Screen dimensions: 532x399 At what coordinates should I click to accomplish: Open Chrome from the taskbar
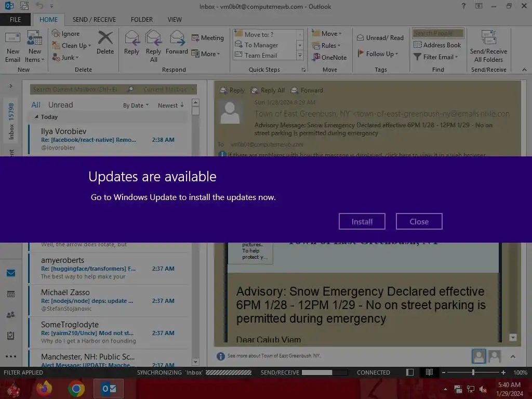point(76,389)
